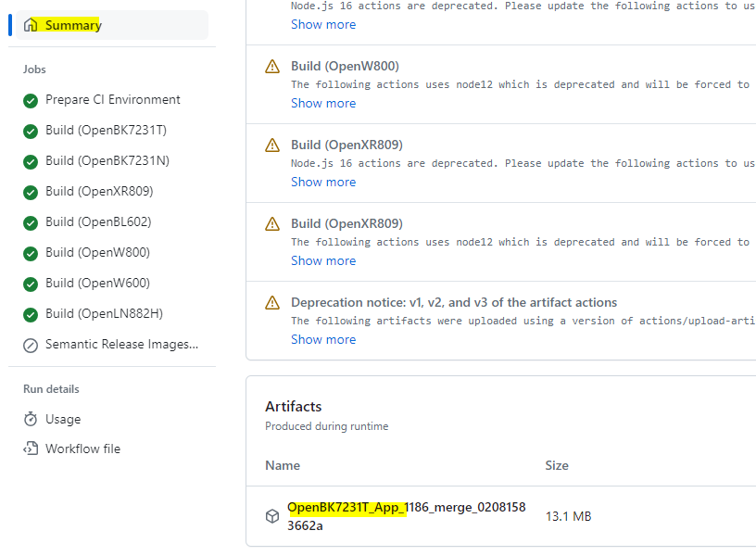756x556 pixels.
Task: Click the artifact package cube icon
Action: (272, 516)
